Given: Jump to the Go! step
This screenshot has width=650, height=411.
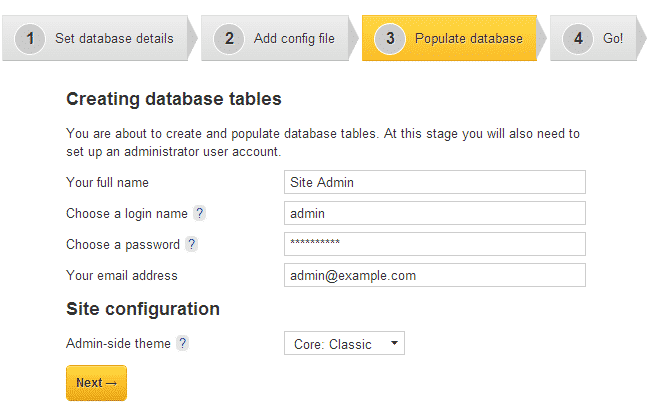Looking at the screenshot, I should [613, 39].
